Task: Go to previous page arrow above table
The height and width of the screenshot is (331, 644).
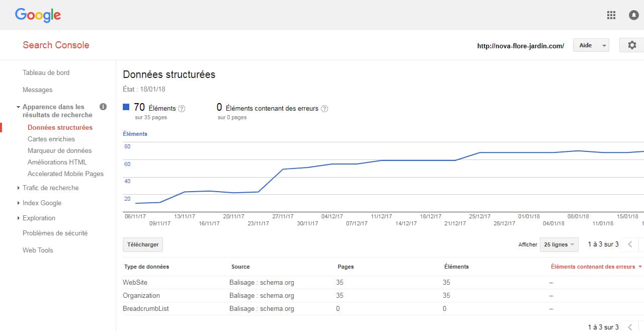Action: 629,244
